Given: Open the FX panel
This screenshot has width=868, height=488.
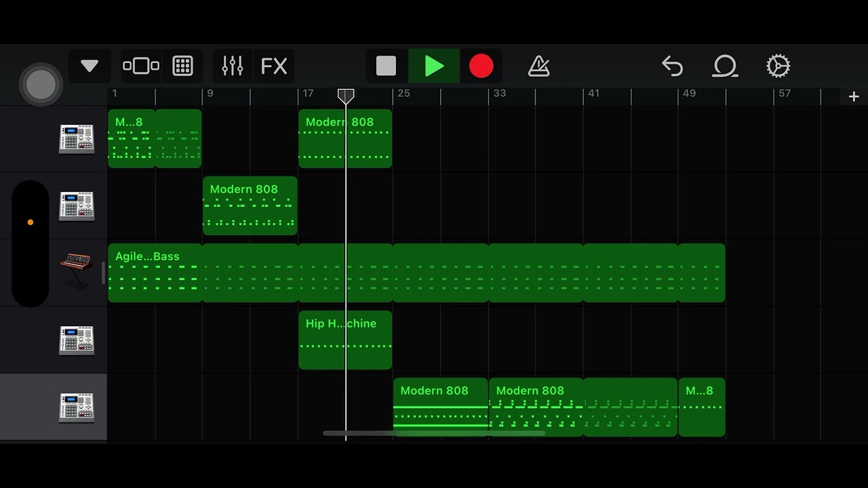Looking at the screenshot, I should (x=274, y=66).
